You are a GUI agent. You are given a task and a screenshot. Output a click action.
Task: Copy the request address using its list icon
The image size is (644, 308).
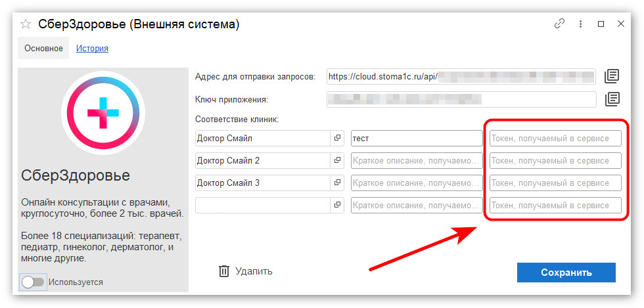(x=612, y=76)
